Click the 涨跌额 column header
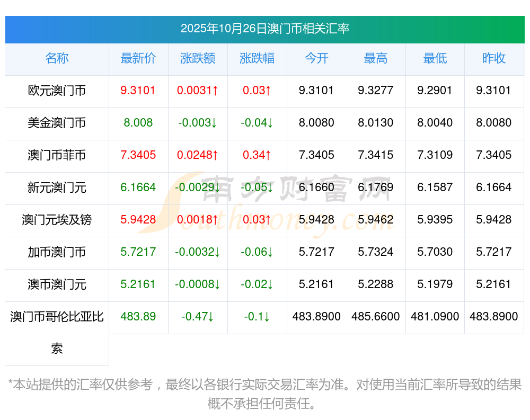This screenshot has width=530, height=420. click(198, 58)
